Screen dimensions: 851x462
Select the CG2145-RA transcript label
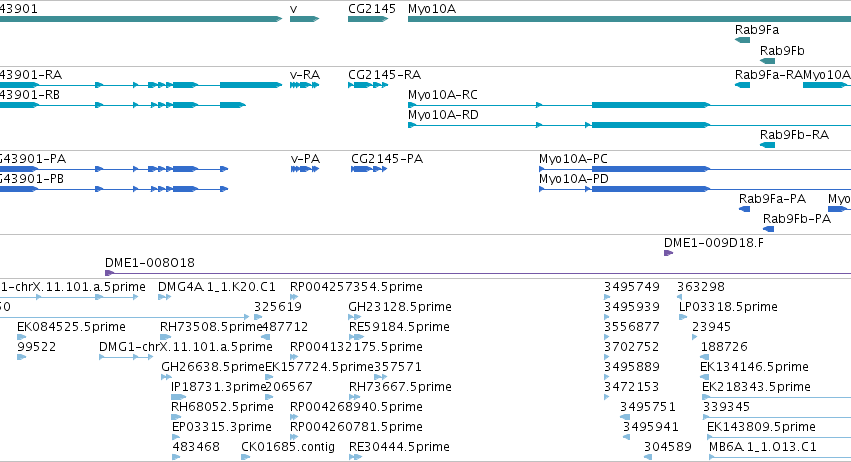click(385, 75)
